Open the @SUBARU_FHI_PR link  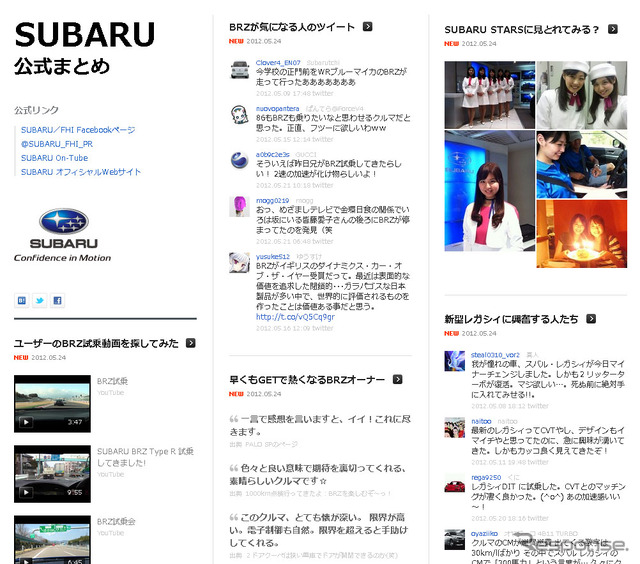57,144
